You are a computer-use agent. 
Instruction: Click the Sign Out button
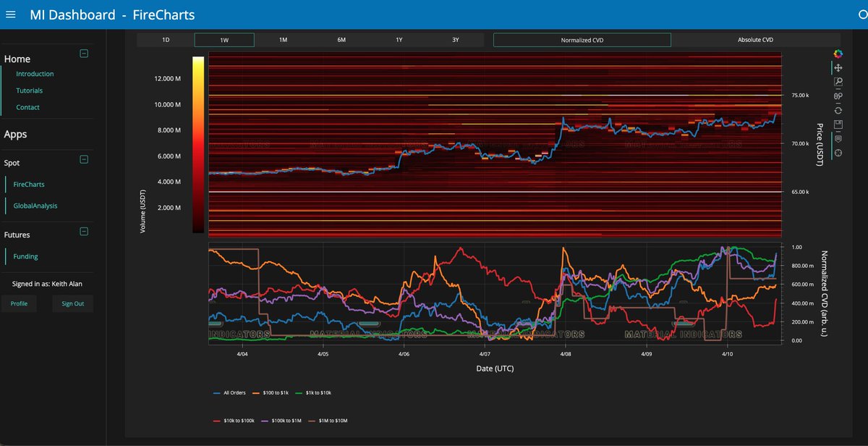click(72, 303)
